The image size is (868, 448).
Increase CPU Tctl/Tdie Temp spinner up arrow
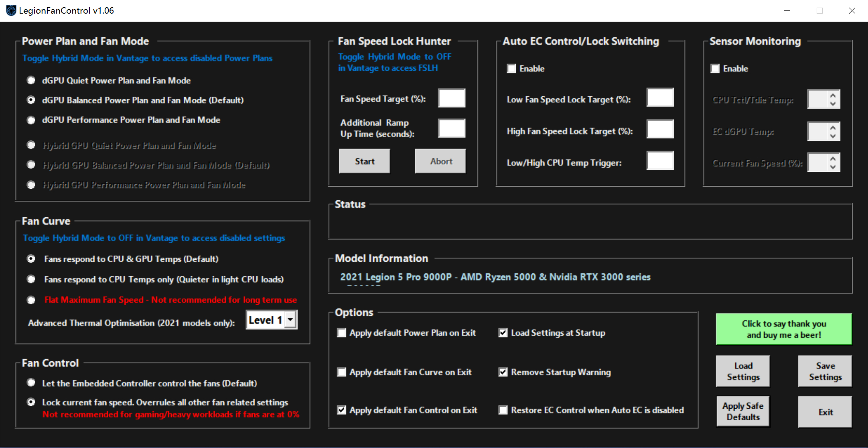(833, 96)
